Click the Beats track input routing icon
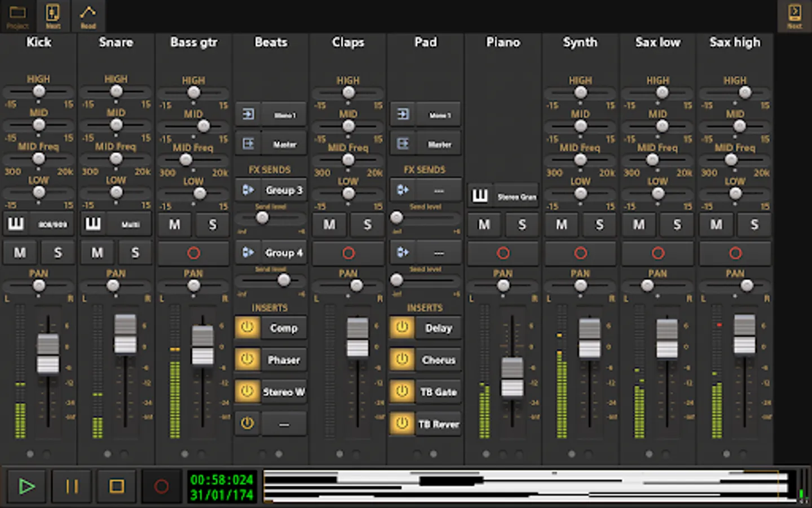Viewport: 812px width, 508px height. click(248, 115)
